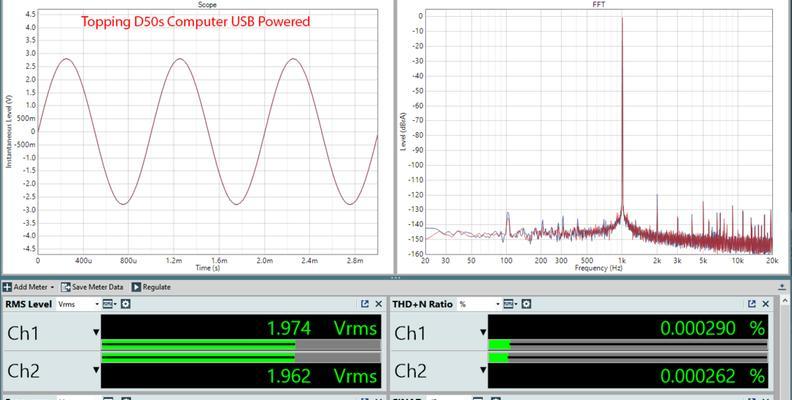Open RMS Level meter display options icon
Viewport: 792px width, 400px height.
pos(109,304)
